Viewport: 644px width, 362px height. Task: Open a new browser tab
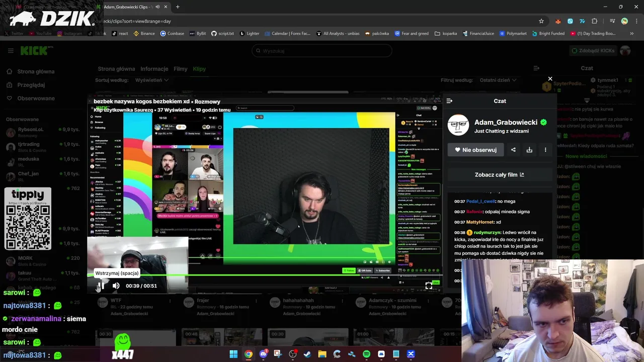click(178, 7)
